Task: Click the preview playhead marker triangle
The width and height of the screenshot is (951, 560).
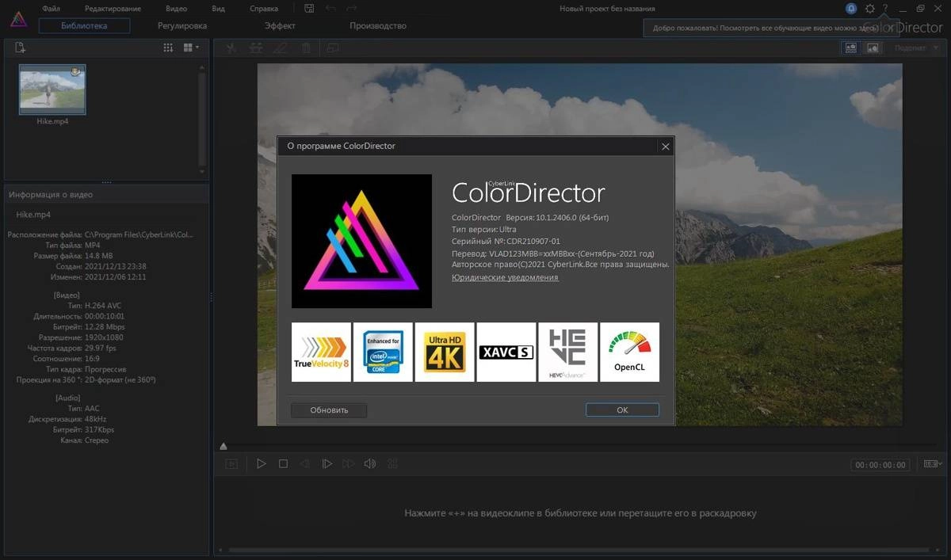Action: [x=223, y=447]
